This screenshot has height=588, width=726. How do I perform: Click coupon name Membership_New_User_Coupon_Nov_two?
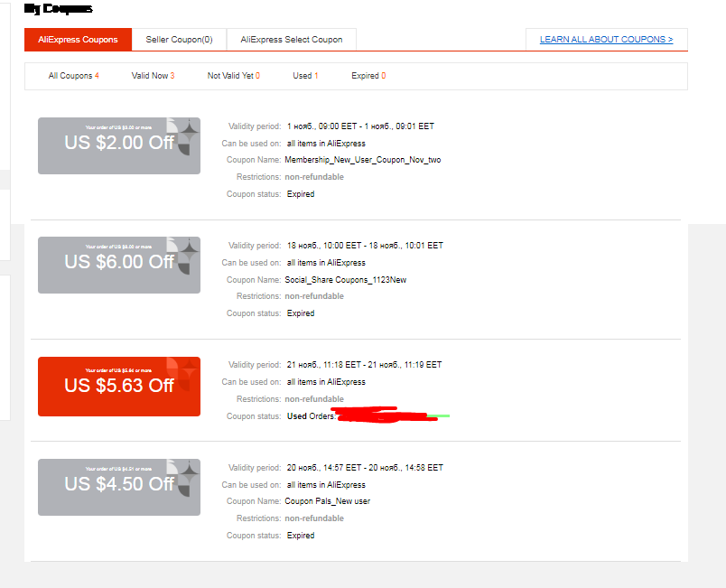coord(362,160)
